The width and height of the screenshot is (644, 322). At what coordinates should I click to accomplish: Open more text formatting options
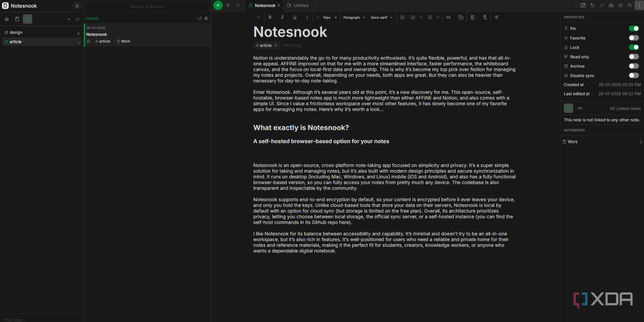pyautogui.click(x=307, y=17)
